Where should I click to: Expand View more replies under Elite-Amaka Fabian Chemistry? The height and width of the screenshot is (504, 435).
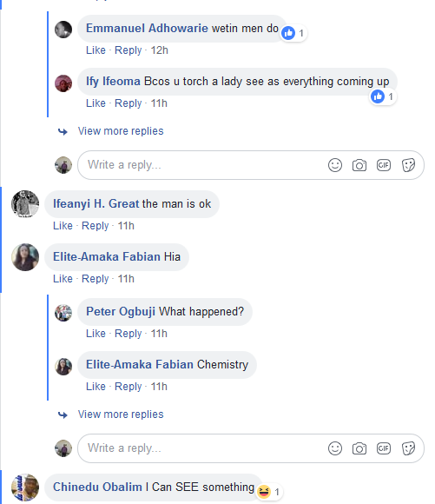[x=121, y=414]
